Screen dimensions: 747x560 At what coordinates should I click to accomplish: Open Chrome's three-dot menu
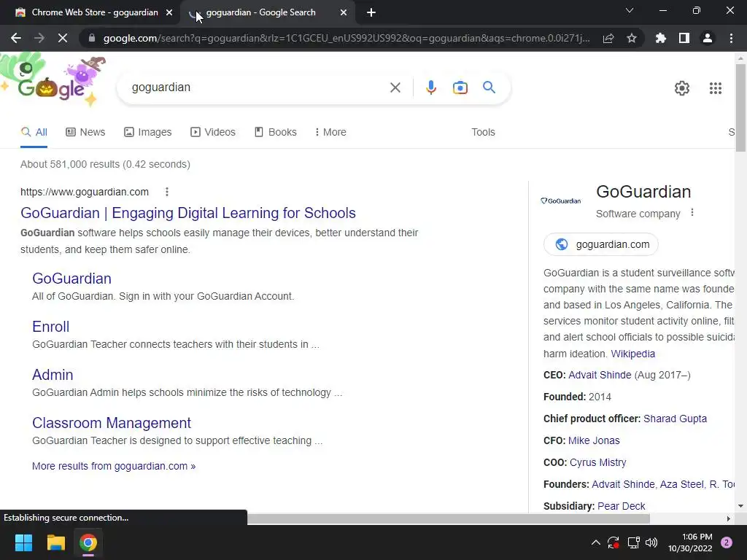pos(731,38)
